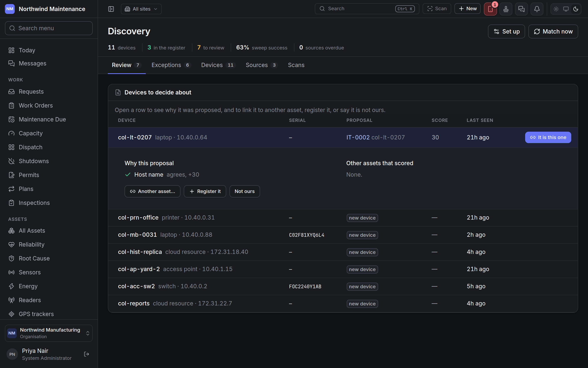Open the notifications bell
The width and height of the screenshot is (588, 368).
point(537,9)
